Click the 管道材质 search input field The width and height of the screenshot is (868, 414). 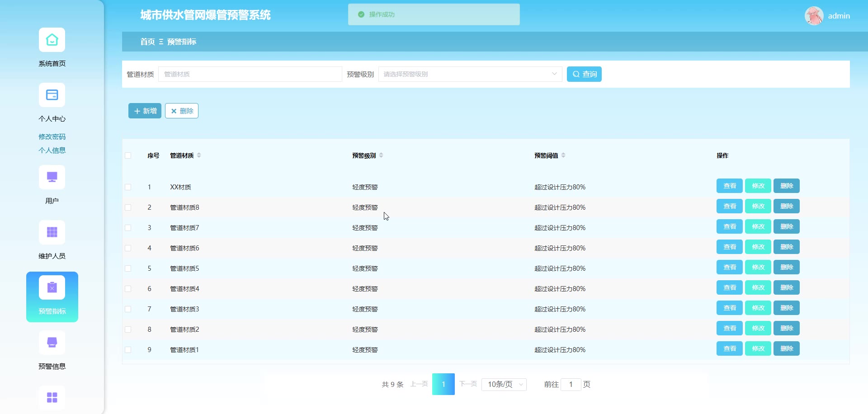point(250,74)
